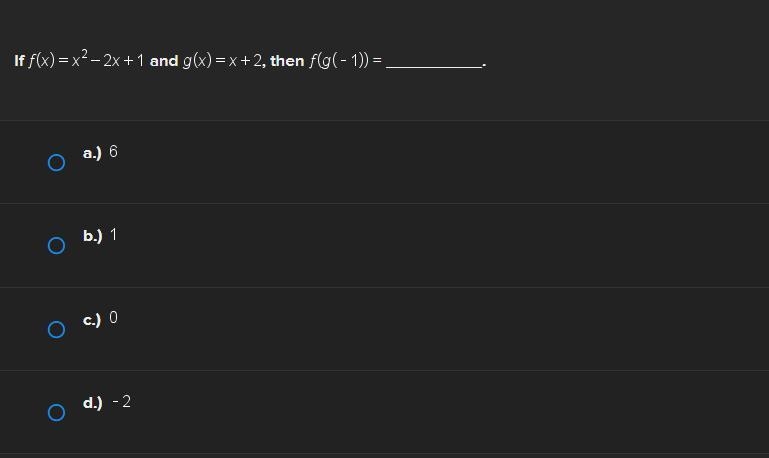
Task: Click the blank answer line after the equals sign
Action: [x=434, y=64]
